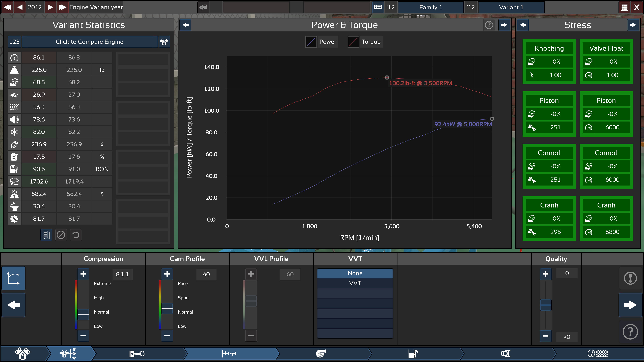644x362 pixels.
Task: Select the piston icon beside Compare Engine
Action: click(164, 42)
